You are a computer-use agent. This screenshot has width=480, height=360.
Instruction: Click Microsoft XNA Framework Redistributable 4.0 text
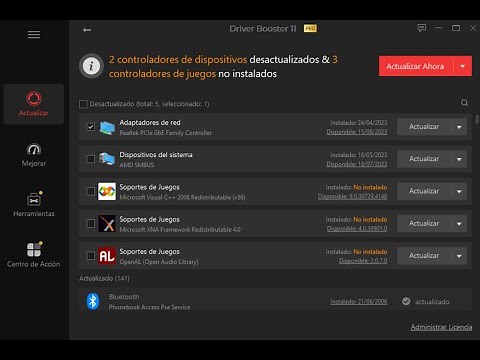(x=180, y=229)
